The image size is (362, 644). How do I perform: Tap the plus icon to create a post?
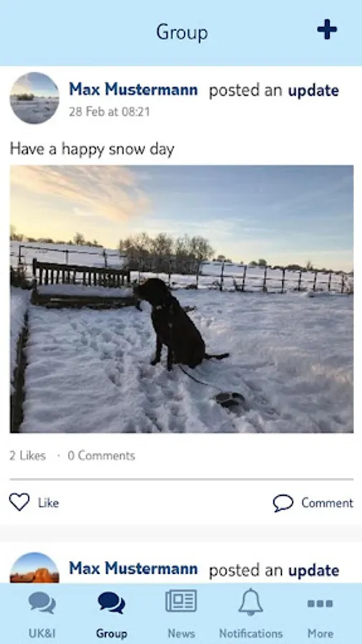click(x=327, y=29)
